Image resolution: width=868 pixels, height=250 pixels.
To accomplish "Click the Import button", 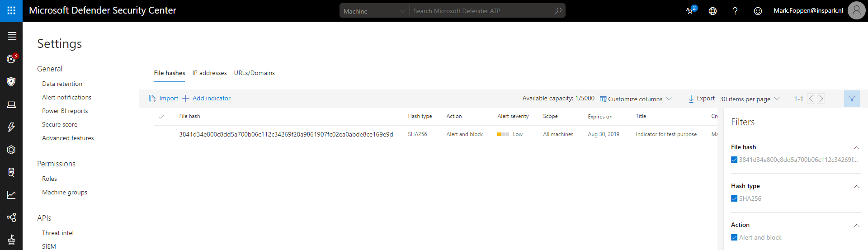I will [164, 98].
